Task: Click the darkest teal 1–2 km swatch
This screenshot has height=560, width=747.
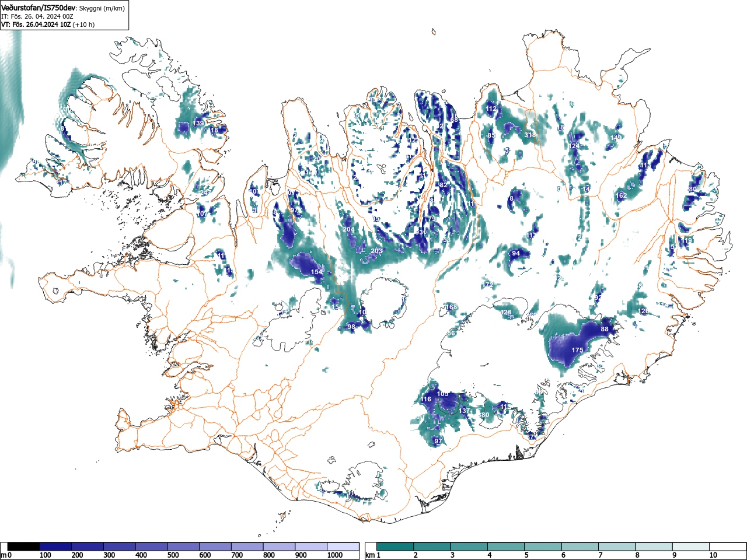Action: (396, 547)
